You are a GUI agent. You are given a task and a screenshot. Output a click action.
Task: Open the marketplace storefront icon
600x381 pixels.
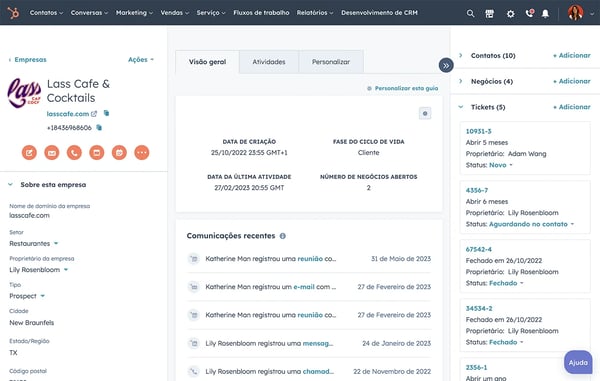(489, 14)
